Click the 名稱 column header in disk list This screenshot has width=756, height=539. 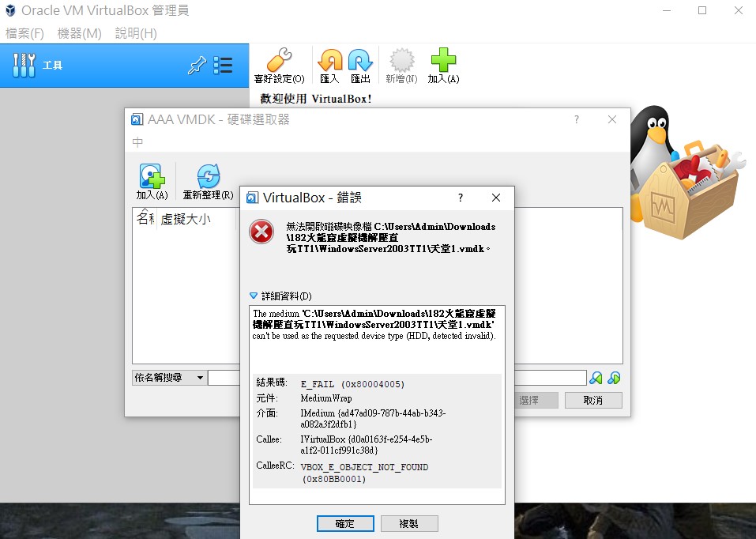(145, 219)
